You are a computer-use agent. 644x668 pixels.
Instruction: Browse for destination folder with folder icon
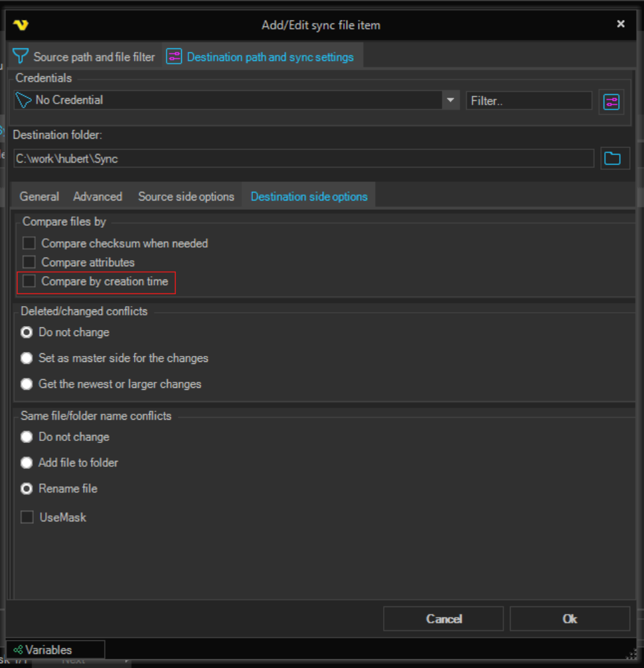pos(611,159)
